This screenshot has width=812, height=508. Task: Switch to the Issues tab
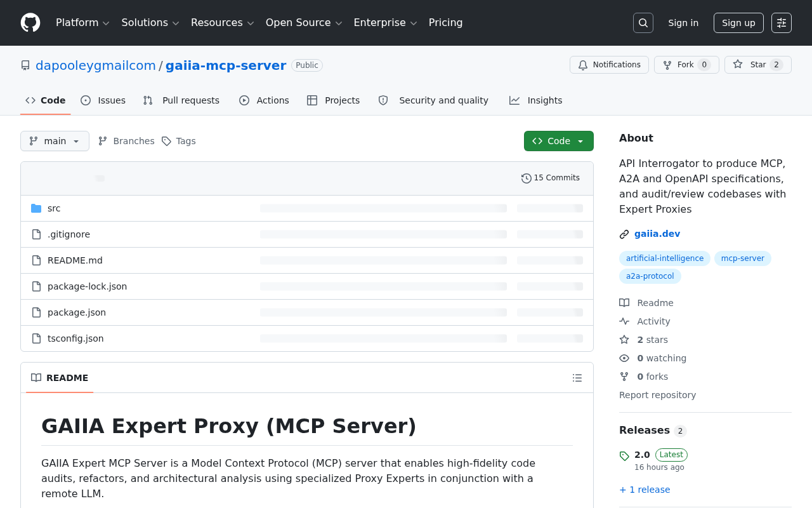(103, 100)
